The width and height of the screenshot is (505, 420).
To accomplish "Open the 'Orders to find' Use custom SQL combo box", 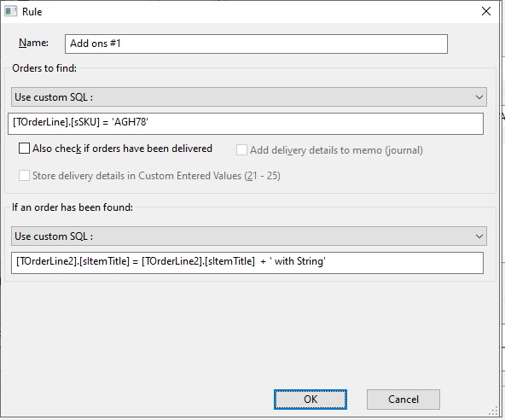I will click(x=248, y=96).
